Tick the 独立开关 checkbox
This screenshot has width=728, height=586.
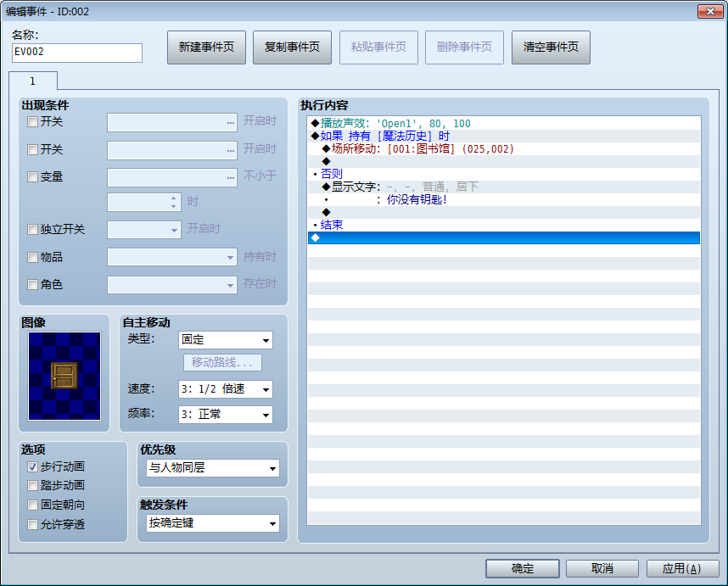click(32, 229)
